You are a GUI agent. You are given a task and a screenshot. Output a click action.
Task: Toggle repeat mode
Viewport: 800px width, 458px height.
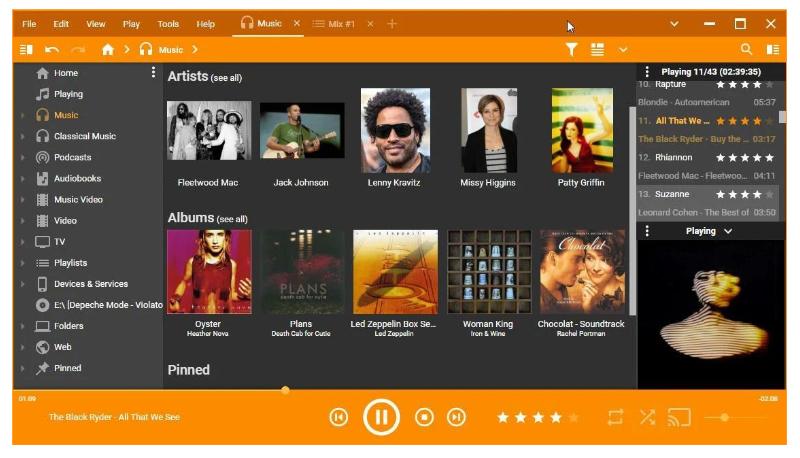pos(615,417)
